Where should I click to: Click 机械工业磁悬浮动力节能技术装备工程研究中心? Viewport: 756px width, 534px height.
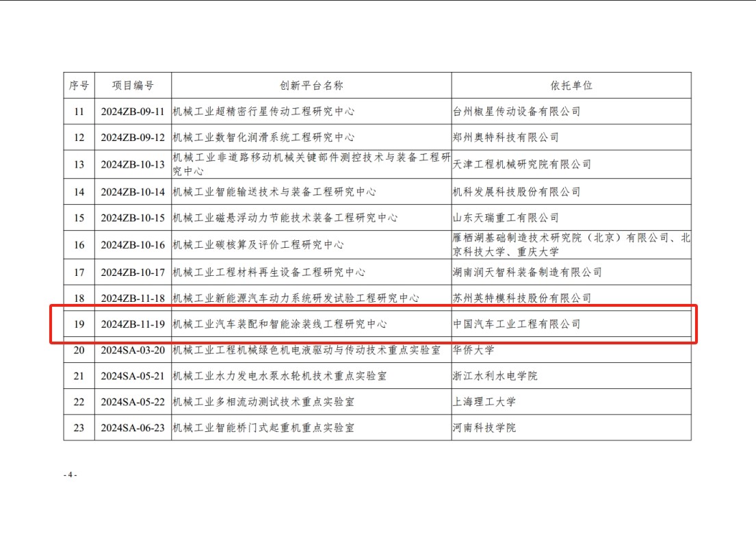(x=285, y=218)
